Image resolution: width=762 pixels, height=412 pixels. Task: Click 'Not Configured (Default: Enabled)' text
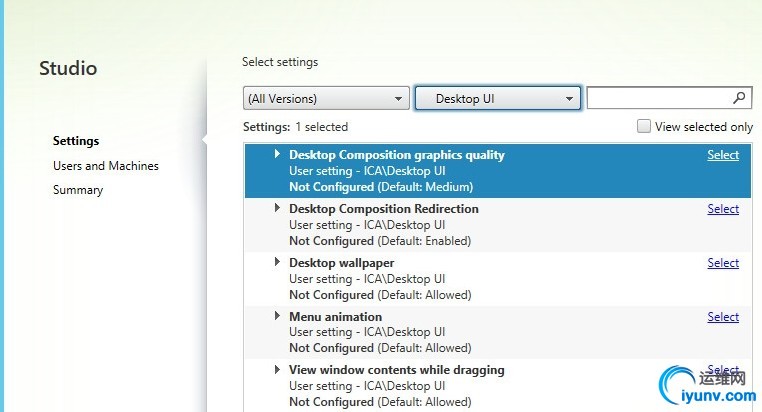pyautogui.click(x=380, y=241)
